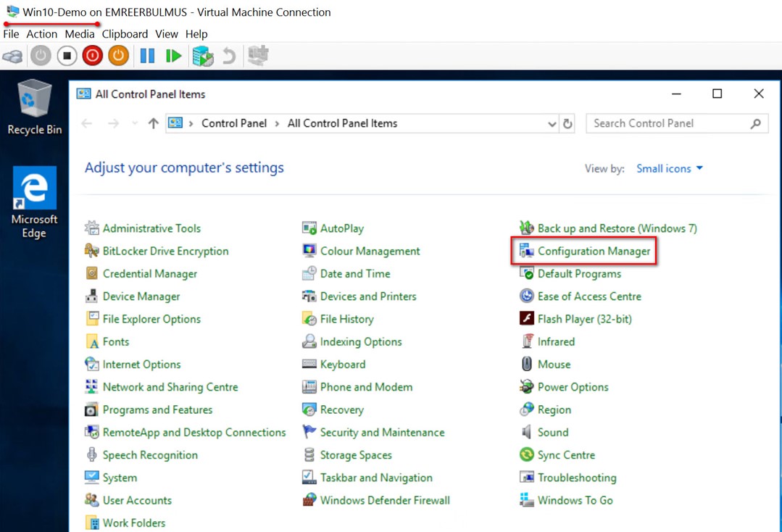Open the Work Folders link

134,523
